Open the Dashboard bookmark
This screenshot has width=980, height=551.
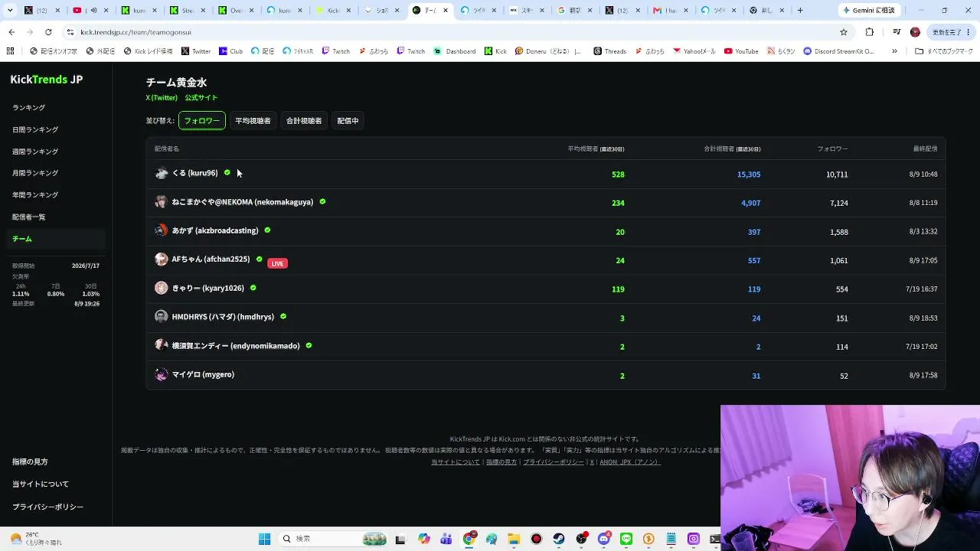455,51
